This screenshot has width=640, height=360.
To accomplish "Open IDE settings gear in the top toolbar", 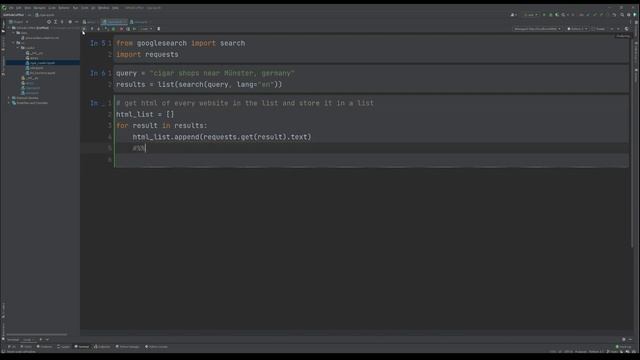I will (x=629, y=15).
